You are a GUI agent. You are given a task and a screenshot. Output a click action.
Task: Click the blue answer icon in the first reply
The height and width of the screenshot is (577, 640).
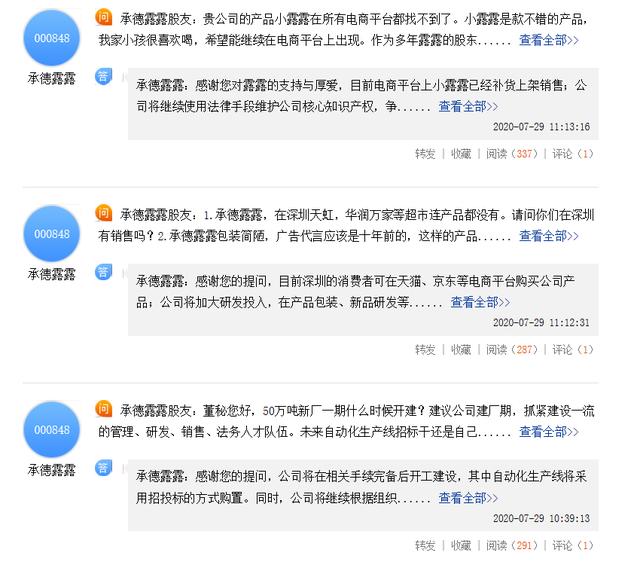coord(104,77)
